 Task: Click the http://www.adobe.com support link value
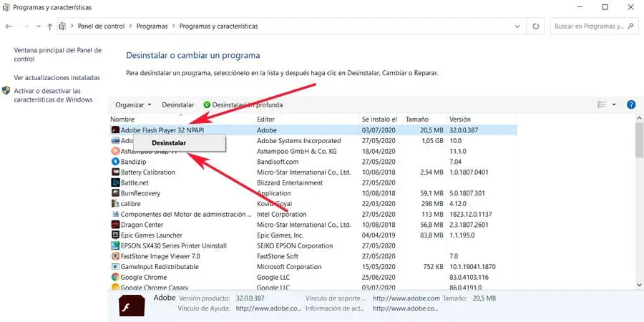(406, 298)
